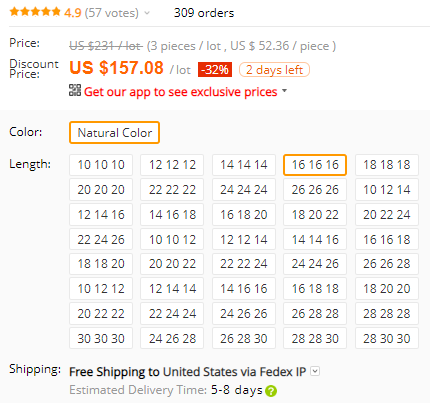Choose length 28 30 30
The image size is (430, 403).
coord(387,338)
